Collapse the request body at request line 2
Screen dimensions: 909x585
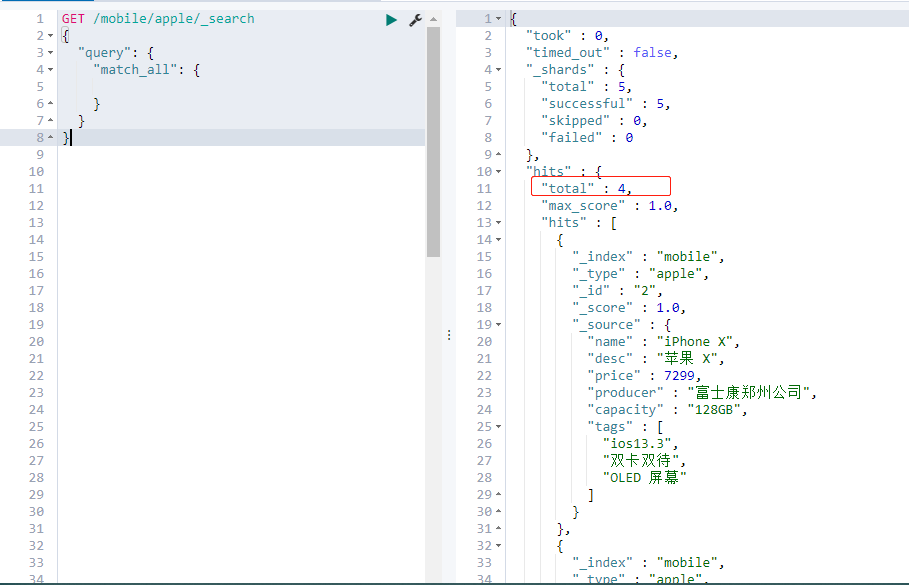pos(50,36)
